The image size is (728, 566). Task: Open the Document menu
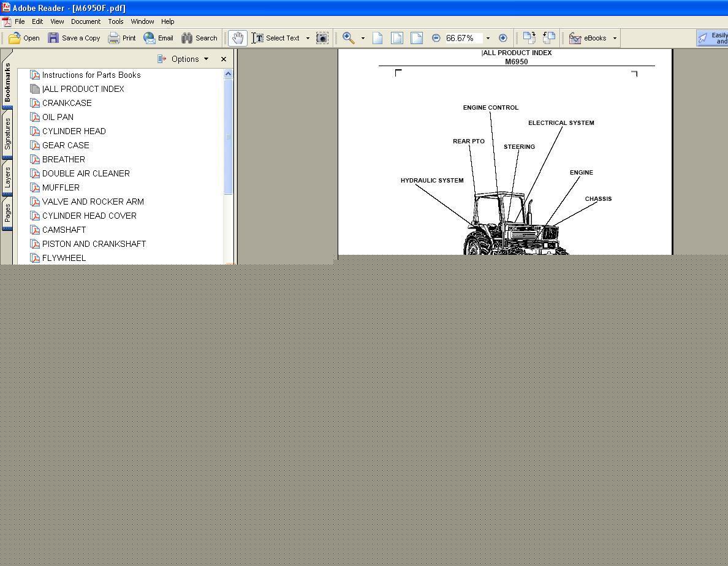tap(85, 21)
